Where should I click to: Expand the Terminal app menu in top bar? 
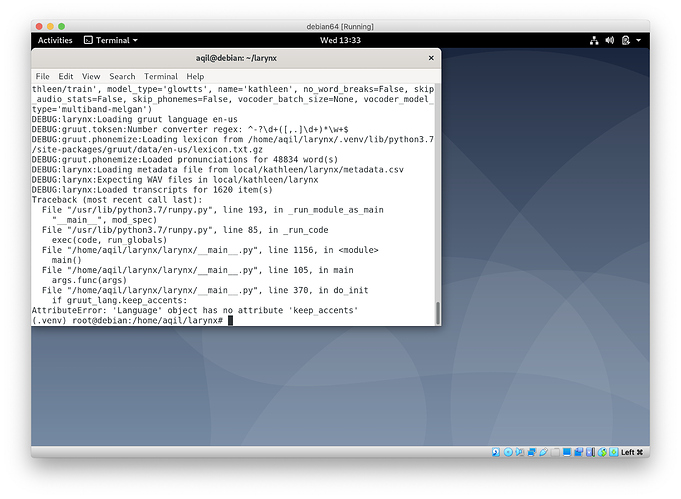click(111, 40)
